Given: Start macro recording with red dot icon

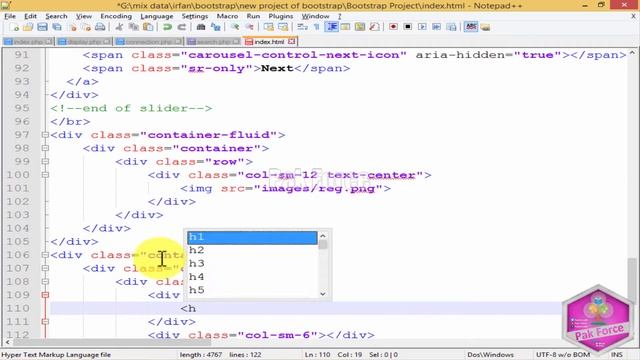Looking at the screenshot, I should tap(393, 27).
